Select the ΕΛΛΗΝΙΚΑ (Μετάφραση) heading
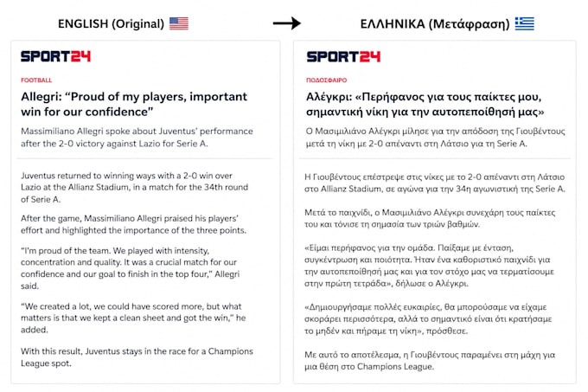This screenshot has width=588, height=392. pos(435,23)
